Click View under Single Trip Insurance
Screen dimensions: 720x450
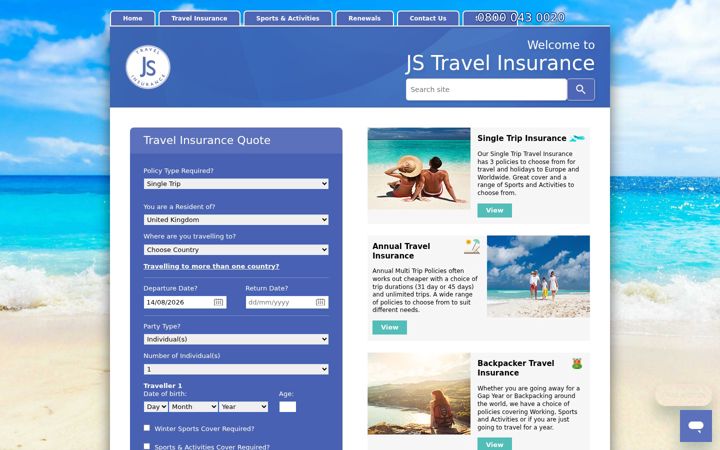(x=495, y=210)
